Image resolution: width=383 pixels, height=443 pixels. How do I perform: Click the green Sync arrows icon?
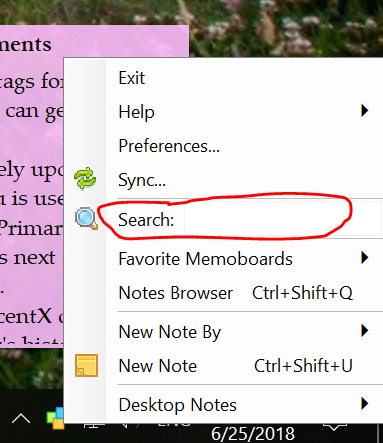(x=85, y=178)
